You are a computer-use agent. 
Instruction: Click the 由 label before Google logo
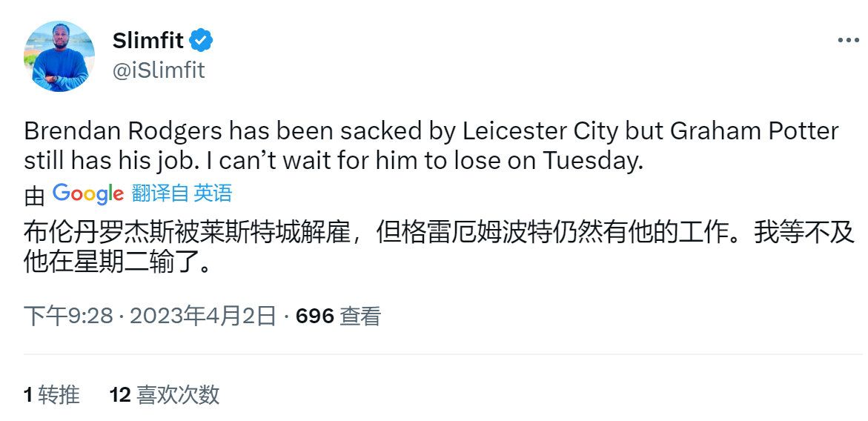click(34, 196)
